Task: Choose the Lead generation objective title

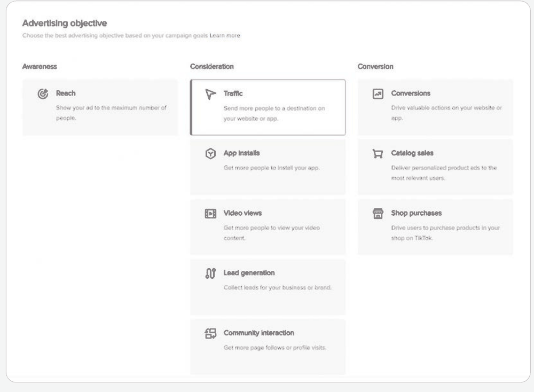Action: pos(249,273)
